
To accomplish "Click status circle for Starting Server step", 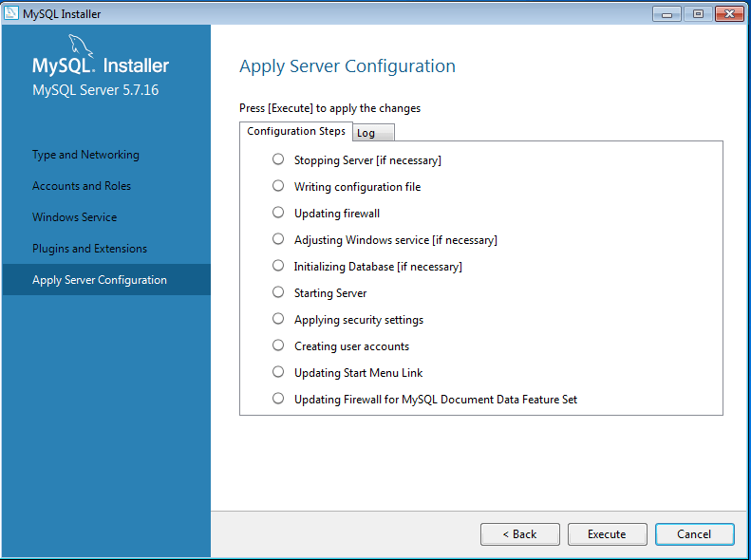I will 278,291.
